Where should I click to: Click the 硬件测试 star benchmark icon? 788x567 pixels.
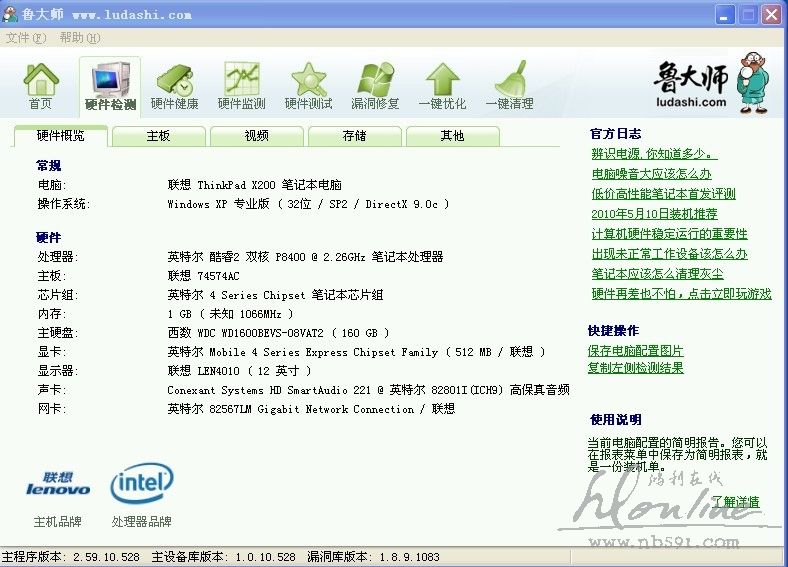309,80
